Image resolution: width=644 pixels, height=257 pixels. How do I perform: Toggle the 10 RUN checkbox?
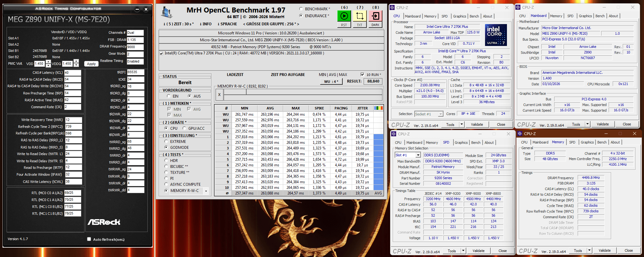coord(362,74)
